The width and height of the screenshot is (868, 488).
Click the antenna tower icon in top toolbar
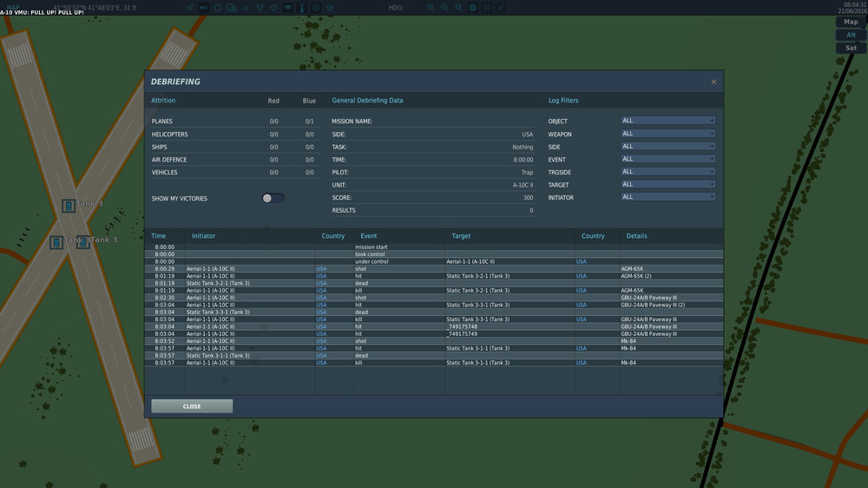tap(302, 8)
